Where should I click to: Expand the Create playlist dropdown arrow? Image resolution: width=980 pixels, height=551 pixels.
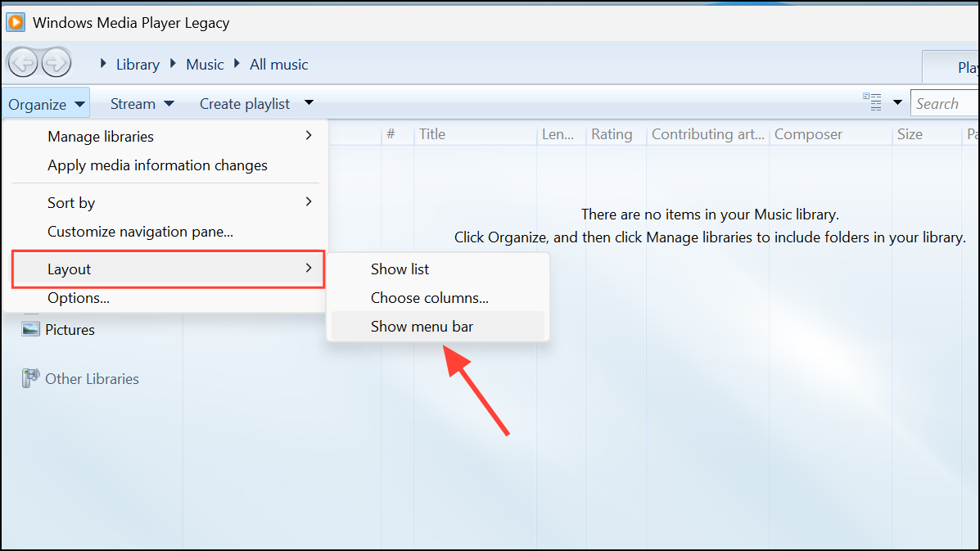[309, 102]
